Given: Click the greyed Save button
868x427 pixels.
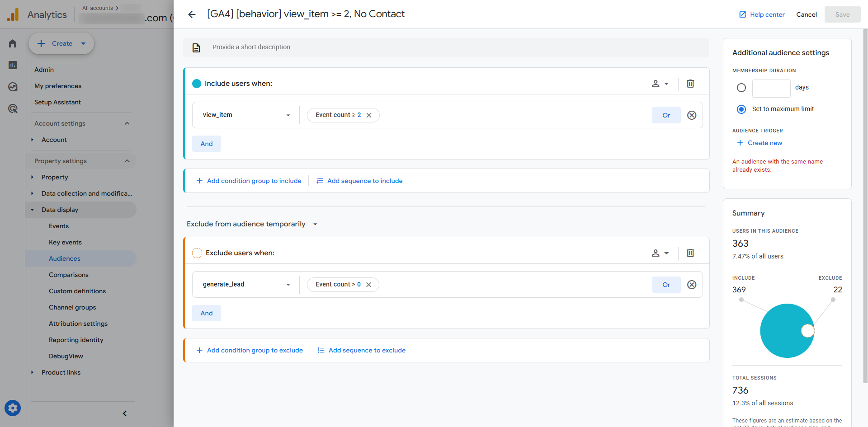Looking at the screenshot, I should [x=842, y=14].
